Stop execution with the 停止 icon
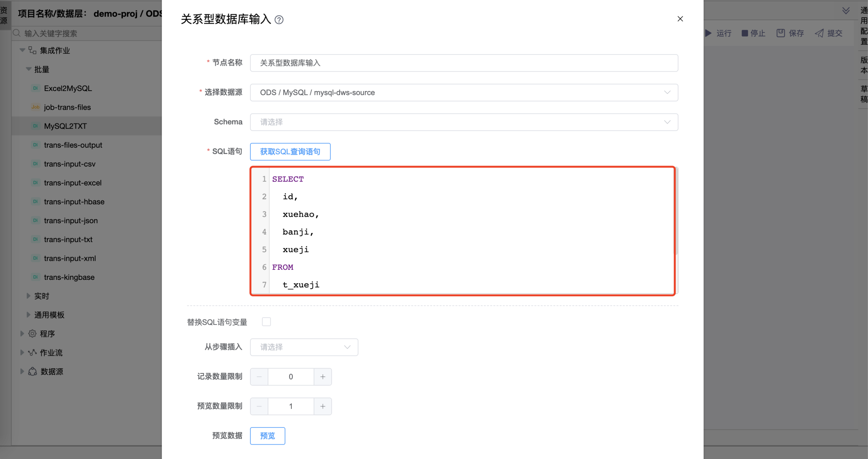Screen dimensions: 868x459 [x=745, y=33]
